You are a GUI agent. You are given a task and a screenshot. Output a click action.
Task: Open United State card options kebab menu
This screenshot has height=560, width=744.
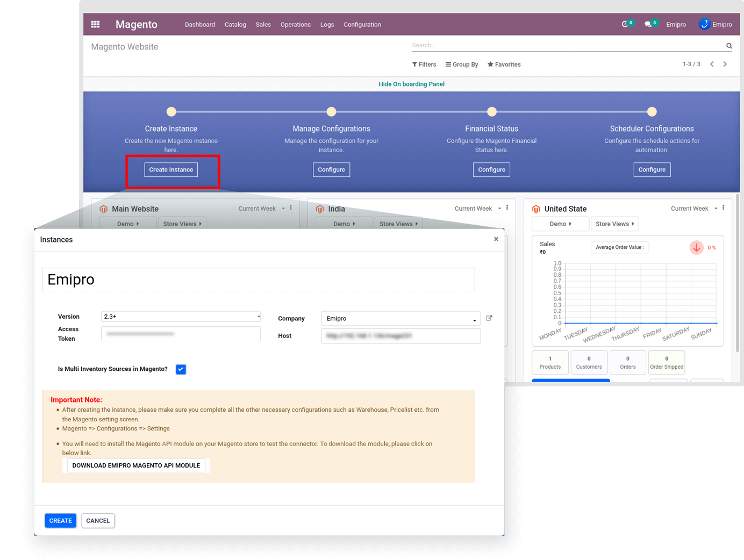723,207
